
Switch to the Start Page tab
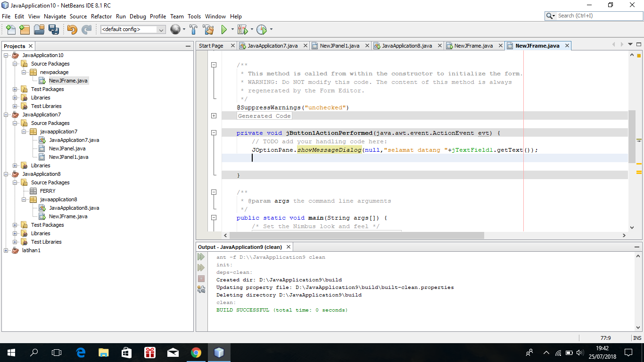[211, 46]
